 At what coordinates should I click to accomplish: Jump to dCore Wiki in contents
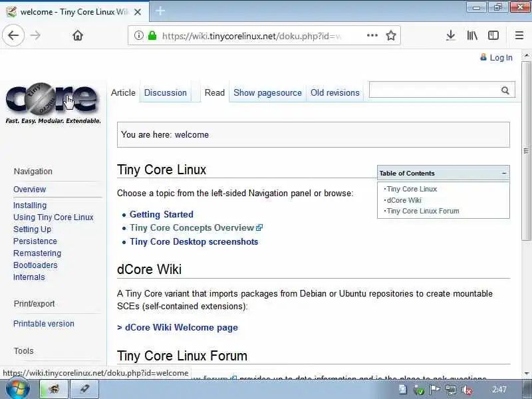[x=404, y=200]
